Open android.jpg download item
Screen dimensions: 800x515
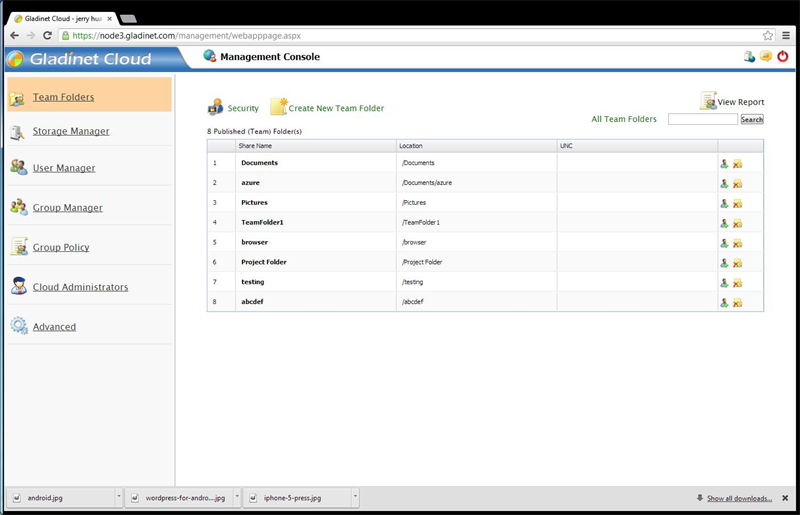tap(61, 498)
